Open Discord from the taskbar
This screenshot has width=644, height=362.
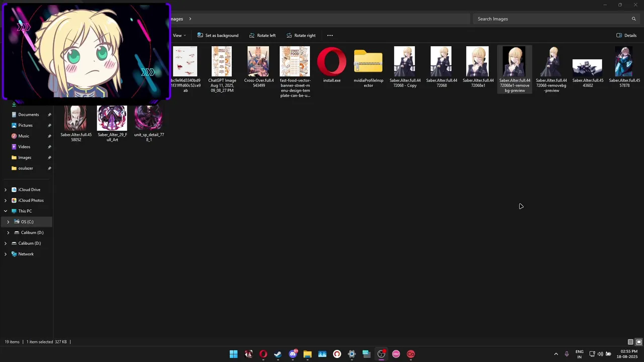[x=293, y=354]
